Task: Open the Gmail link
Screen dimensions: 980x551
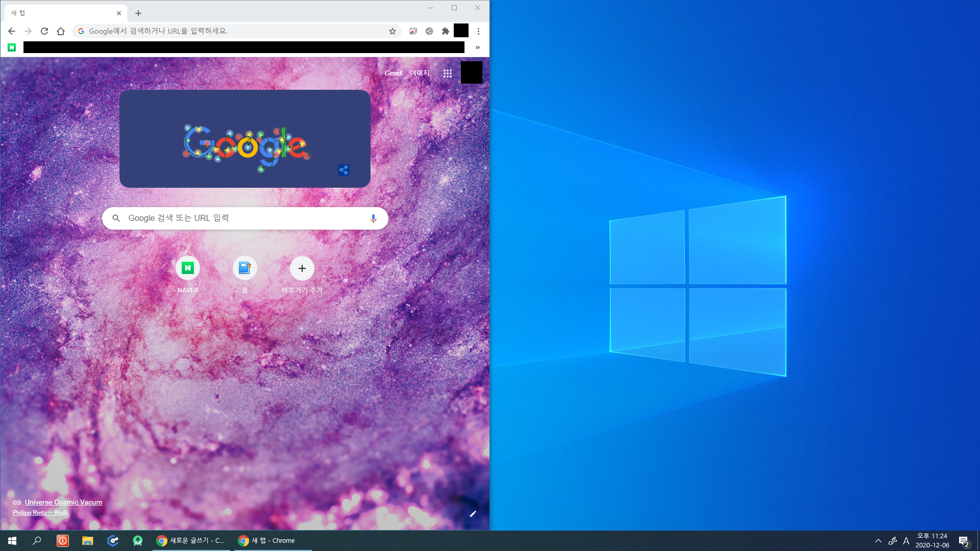Action: (x=393, y=73)
